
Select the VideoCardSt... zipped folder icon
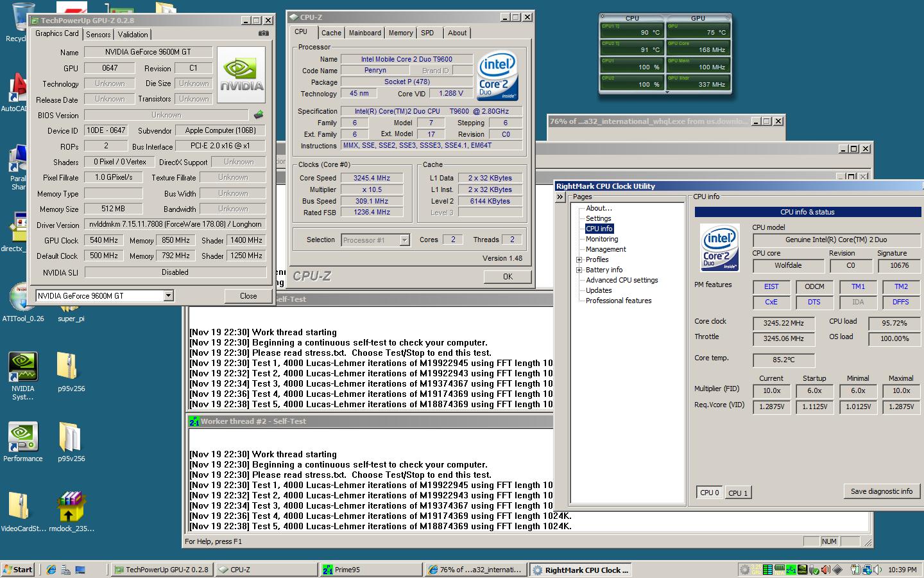click(x=23, y=512)
